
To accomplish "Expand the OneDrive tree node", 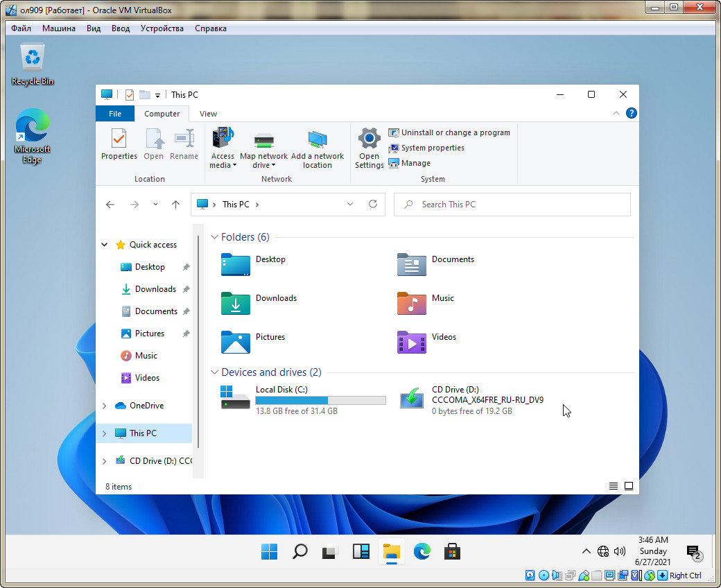I will coord(105,406).
